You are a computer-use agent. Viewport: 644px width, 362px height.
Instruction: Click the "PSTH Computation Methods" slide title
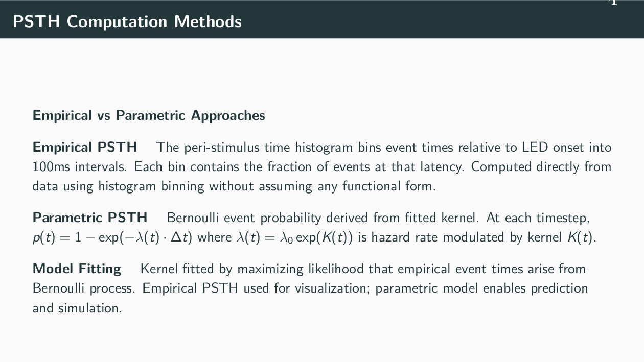(x=127, y=21)
